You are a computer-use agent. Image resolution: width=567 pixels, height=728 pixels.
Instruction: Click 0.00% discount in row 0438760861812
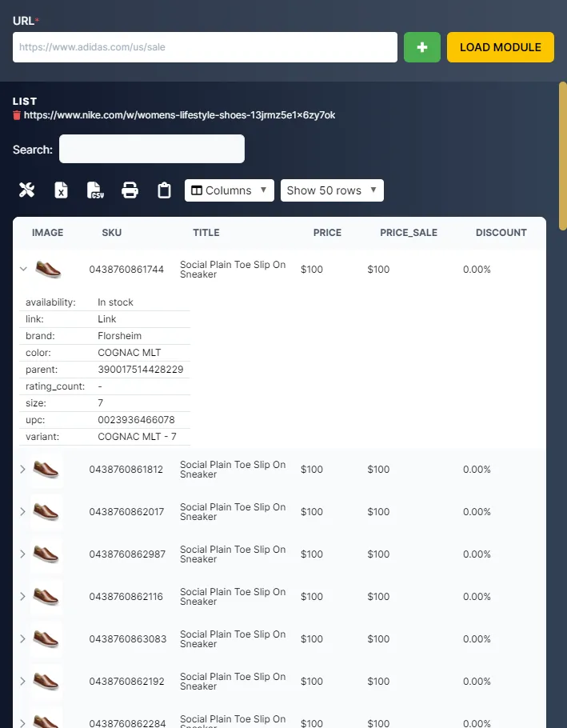(477, 470)
